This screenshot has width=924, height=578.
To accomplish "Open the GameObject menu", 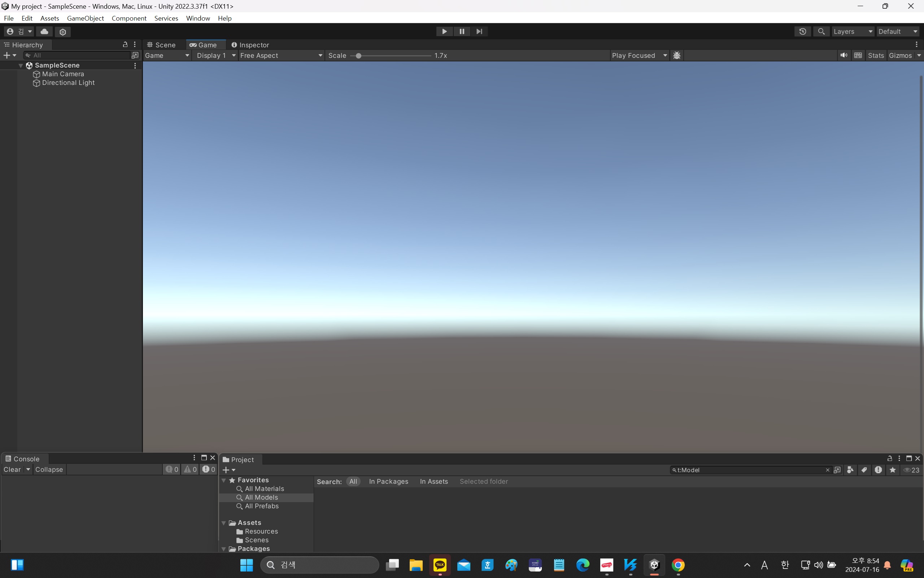I will point(85,18).
